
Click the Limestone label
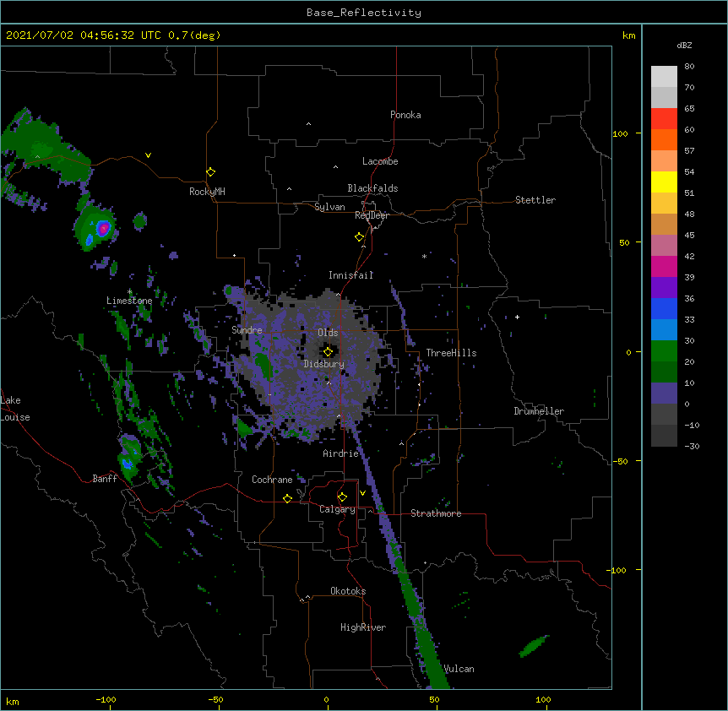coord(129,301)
